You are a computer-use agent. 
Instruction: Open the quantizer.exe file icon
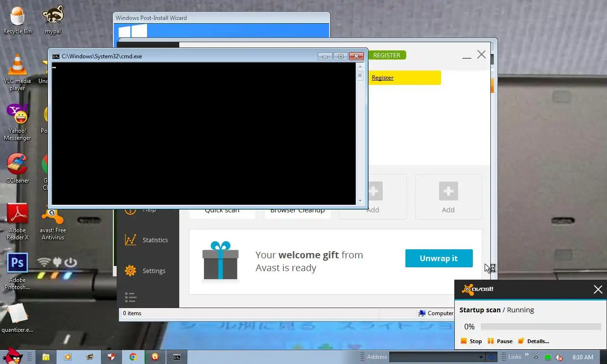click(x=18, y=318)
